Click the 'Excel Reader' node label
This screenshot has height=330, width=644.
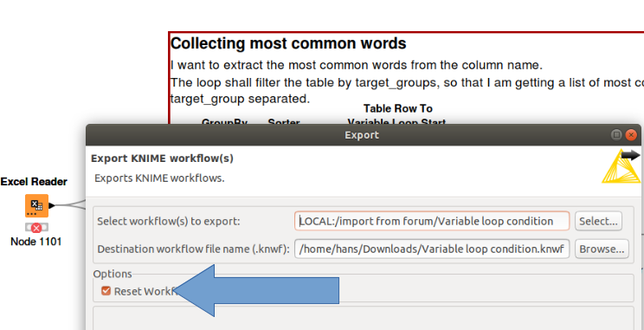coord(34,182)
